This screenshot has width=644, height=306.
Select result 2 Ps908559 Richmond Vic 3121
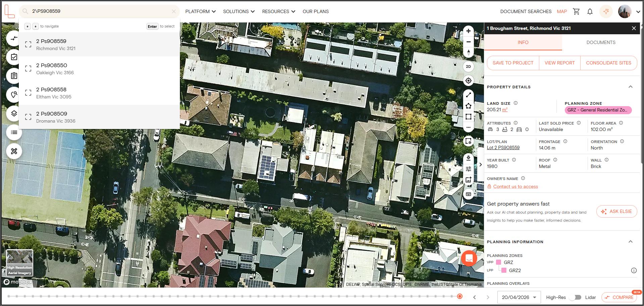pyautogui.click(x=99, y=44)
